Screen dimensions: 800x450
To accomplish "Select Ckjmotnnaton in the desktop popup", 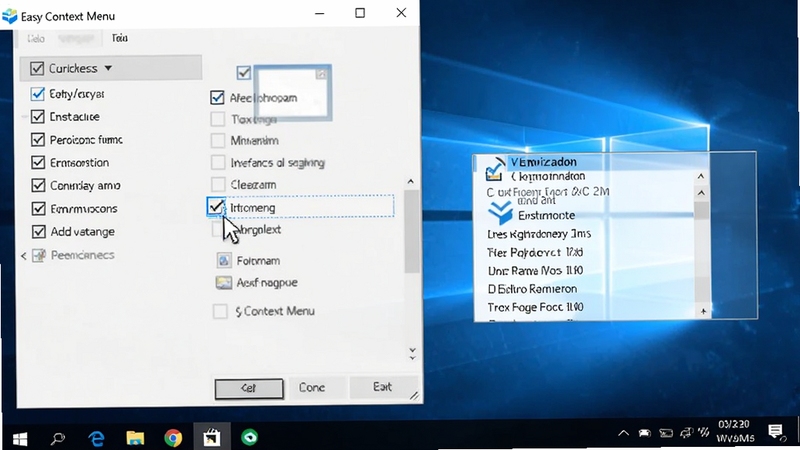I will click(x=548, y=177).
